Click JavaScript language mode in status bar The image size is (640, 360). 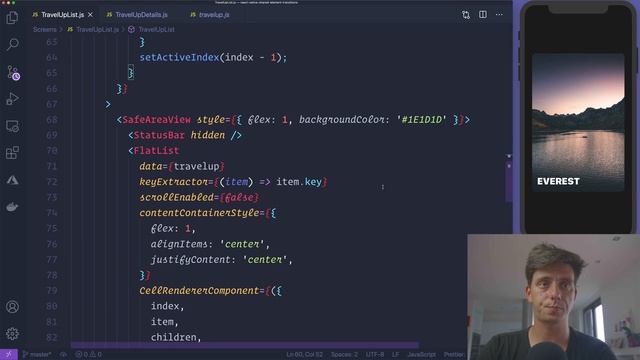[x=421, y=354]
